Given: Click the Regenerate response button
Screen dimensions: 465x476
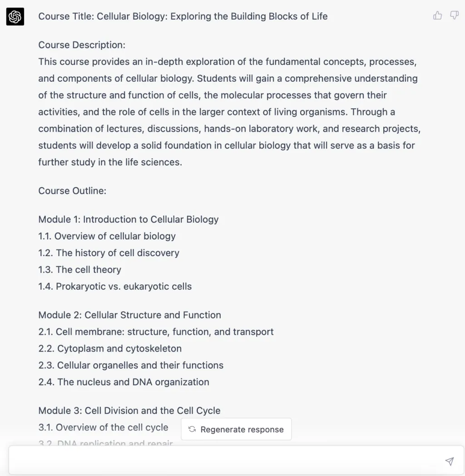Looking at the screenshot, I should 236,429.
